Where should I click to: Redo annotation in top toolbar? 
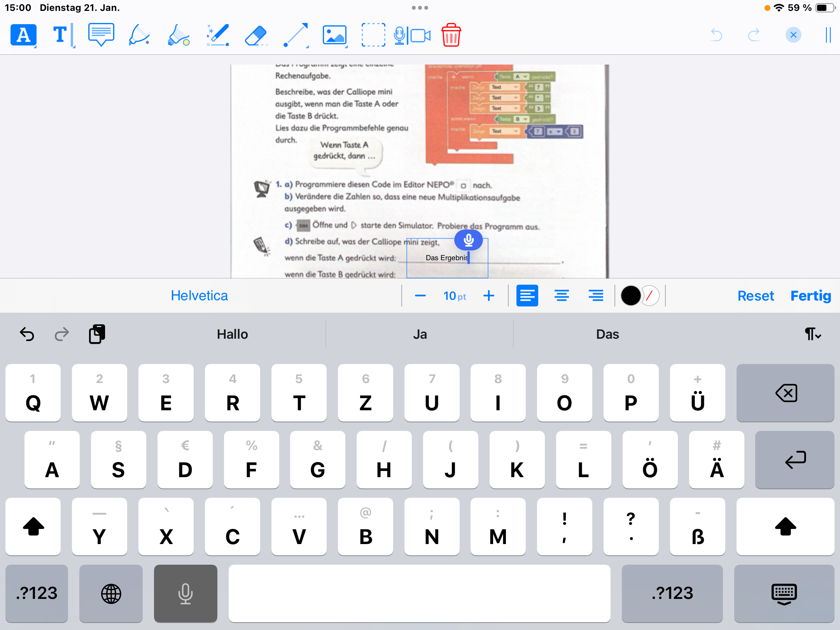click(x=754, y=35)
